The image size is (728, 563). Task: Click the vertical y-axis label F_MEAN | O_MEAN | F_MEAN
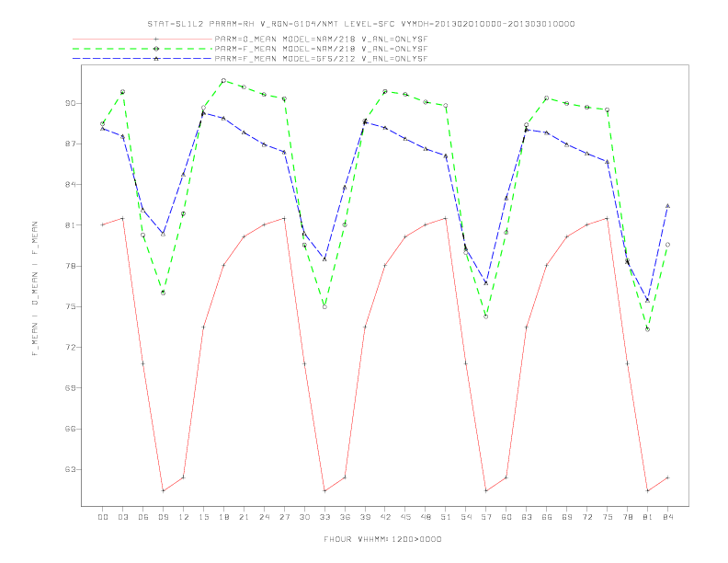coord(35,289)
